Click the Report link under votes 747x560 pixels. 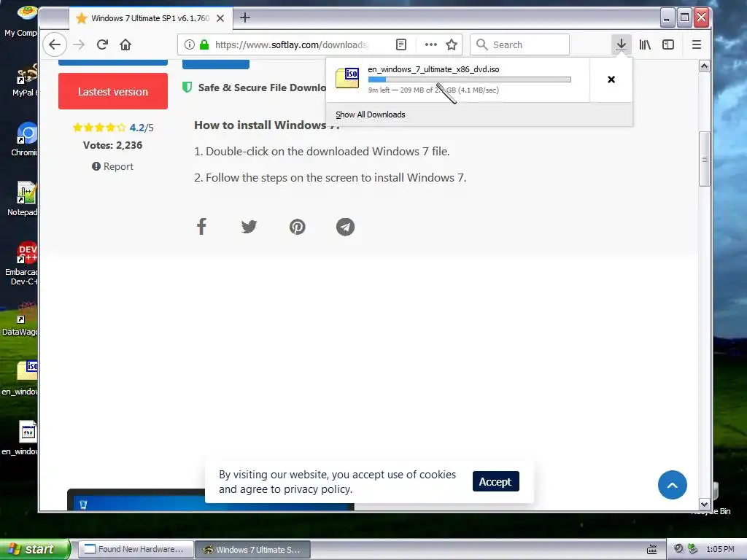click(x=112, y=166)
